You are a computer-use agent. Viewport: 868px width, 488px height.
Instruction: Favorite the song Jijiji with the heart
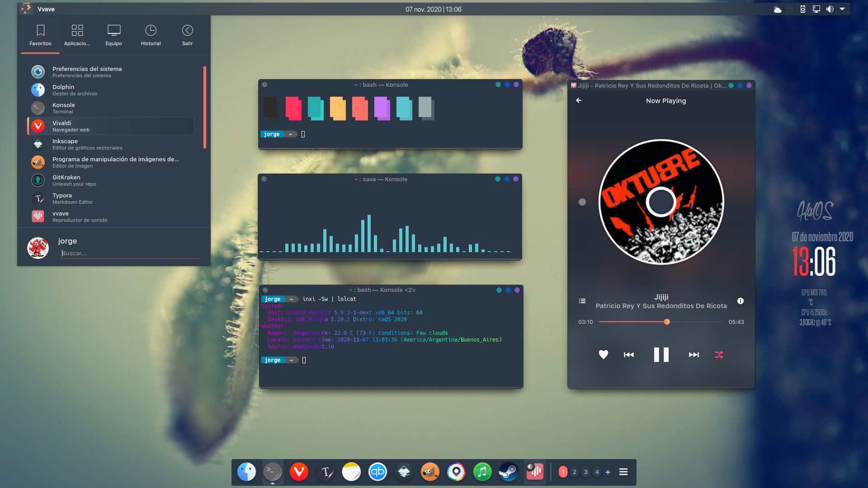[603, 355]
